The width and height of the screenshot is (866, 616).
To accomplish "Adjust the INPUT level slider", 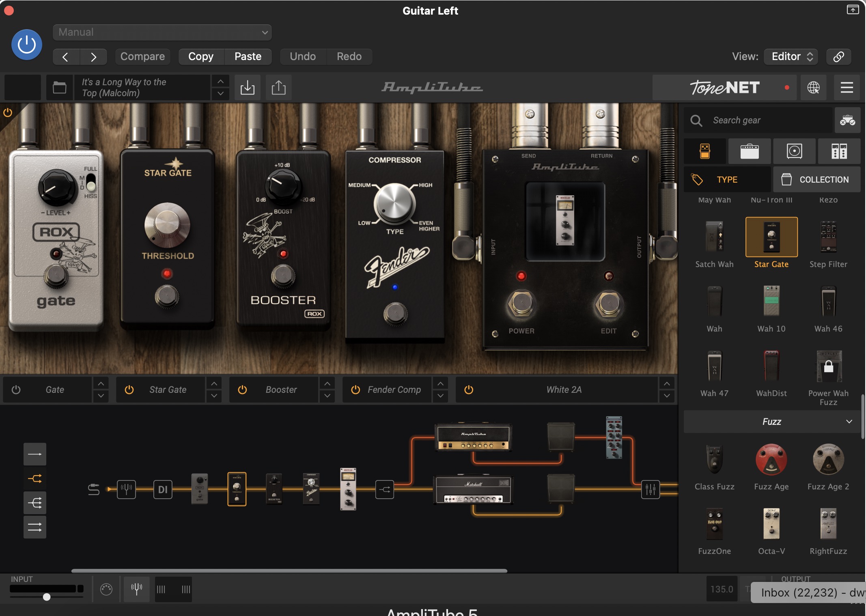I will click(47, 597).
